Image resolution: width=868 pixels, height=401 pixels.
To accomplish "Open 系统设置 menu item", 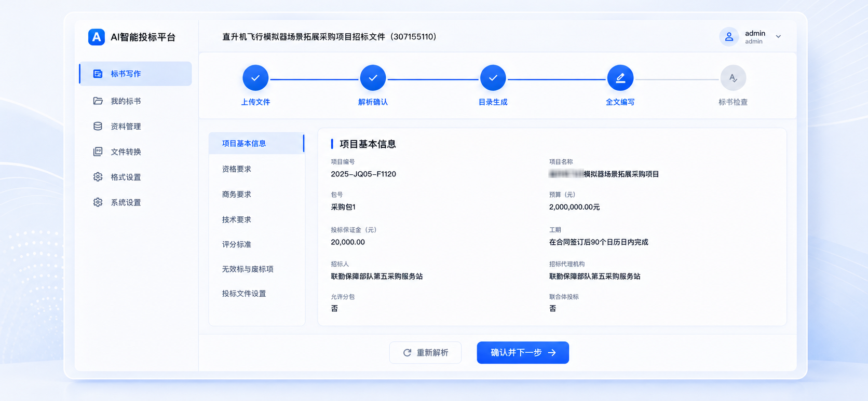I will click(x=135, y=202).
